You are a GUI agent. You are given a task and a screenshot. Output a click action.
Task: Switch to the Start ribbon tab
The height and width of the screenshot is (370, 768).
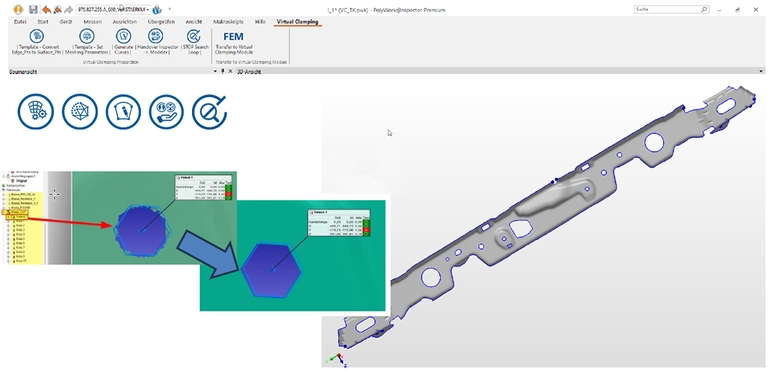(x=43, y=22)
